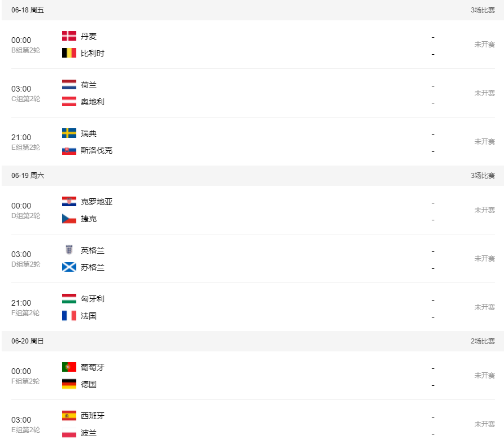Open team 捷克 (Czech Republic)
The height and width of the screenshot is (448, 504).
tap(89, 219)
